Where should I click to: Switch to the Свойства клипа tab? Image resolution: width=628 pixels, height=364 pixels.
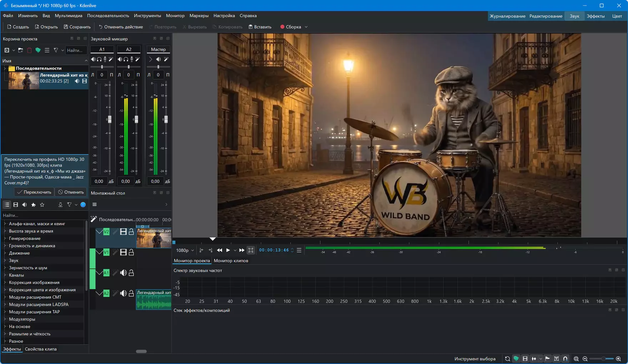[x=41, y=349]
